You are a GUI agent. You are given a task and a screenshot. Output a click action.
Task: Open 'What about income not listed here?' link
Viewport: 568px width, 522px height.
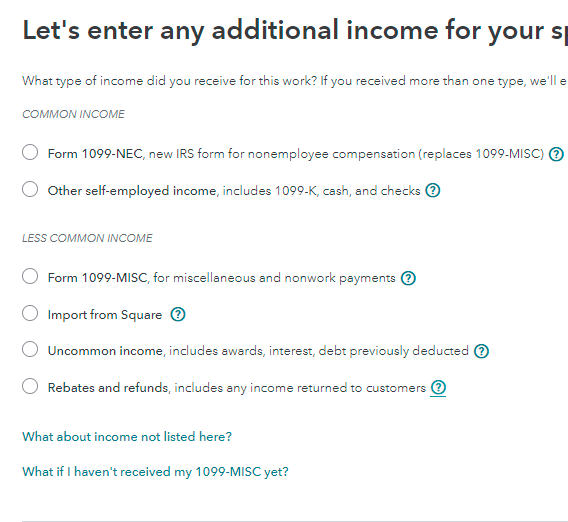coord(127,437)
